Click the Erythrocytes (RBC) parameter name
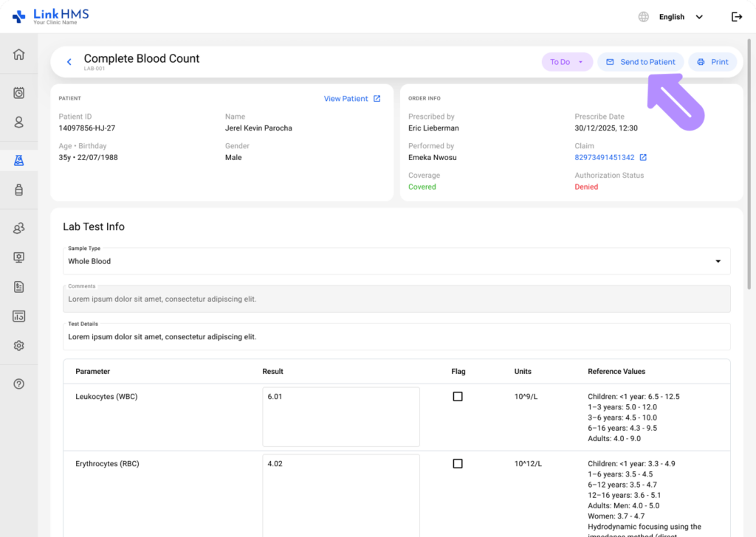This screenshot has height=537, width=756. [x=107, y=463]
